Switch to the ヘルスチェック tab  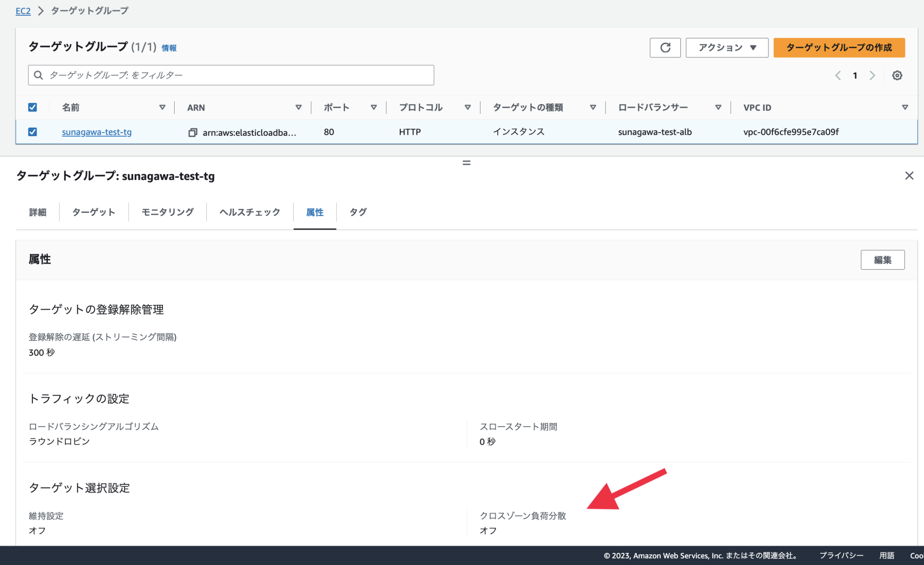pyautogui.click(x=249, y=212)
